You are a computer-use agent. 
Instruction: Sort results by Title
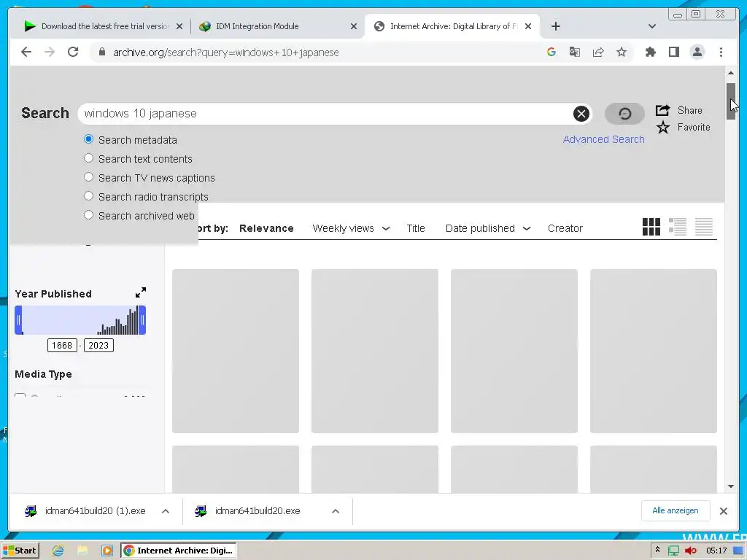tap(415, 228)
